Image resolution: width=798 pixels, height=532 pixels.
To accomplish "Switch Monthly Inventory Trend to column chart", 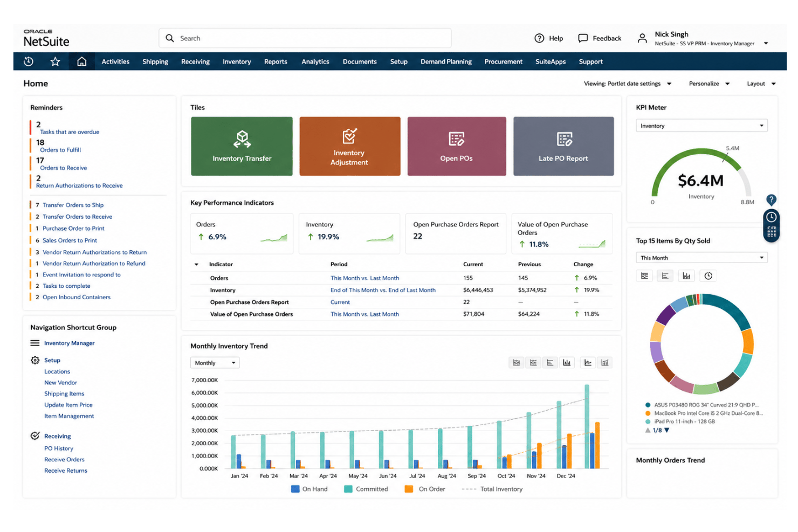I will pos(567,363).
